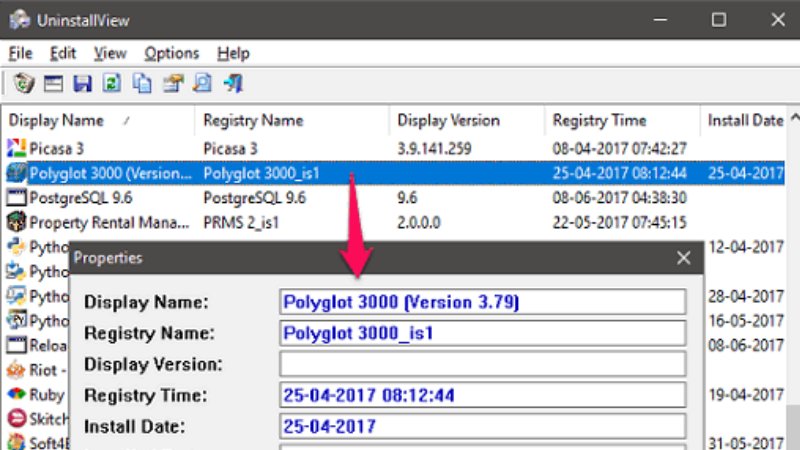Viewport: 800px width, 450px height.
Task: Open the Options menu
Action: tap(171, 53)
